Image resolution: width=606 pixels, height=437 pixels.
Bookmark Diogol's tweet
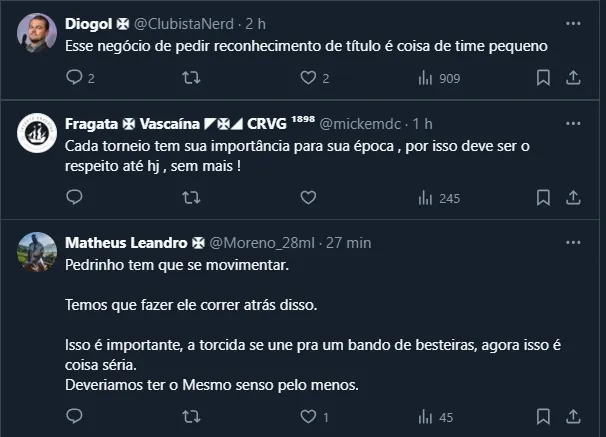pos(542,77)
